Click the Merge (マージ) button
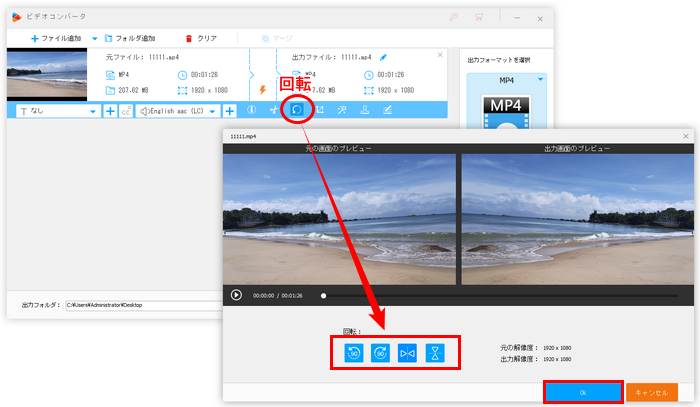 coord(277,38)
